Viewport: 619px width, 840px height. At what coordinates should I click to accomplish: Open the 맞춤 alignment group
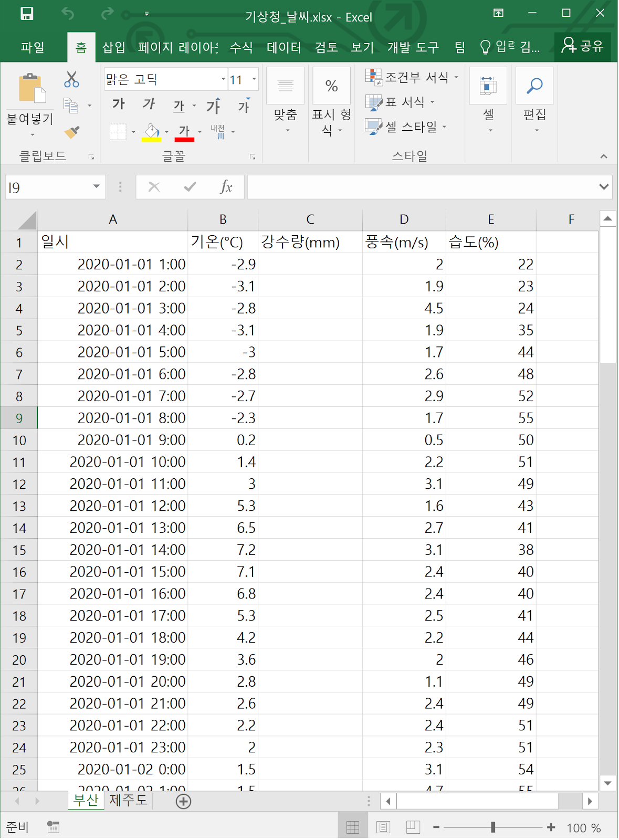[x=286, y=101]
